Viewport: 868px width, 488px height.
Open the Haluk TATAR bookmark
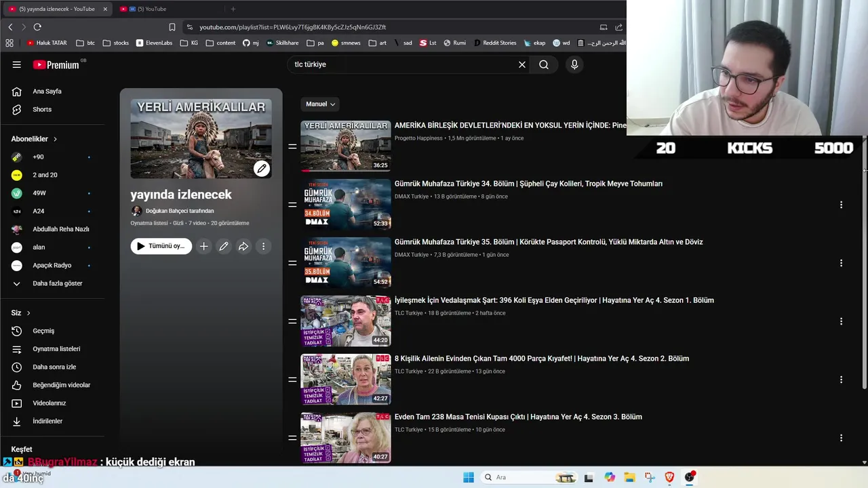[x=47, y=43]
